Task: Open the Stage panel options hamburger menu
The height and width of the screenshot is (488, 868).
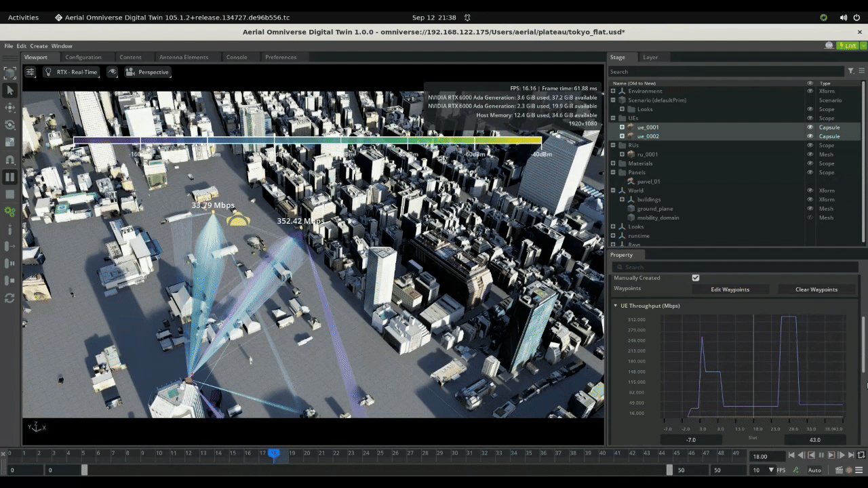Action: point(862,71)
